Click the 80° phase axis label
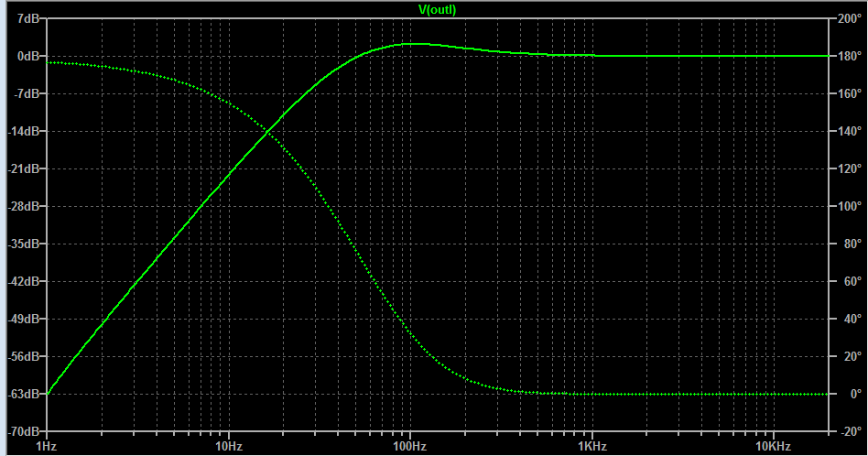Image resolution: width=868 pixels, height=456 pixels. pyautogui.click(x=852, y=244)
